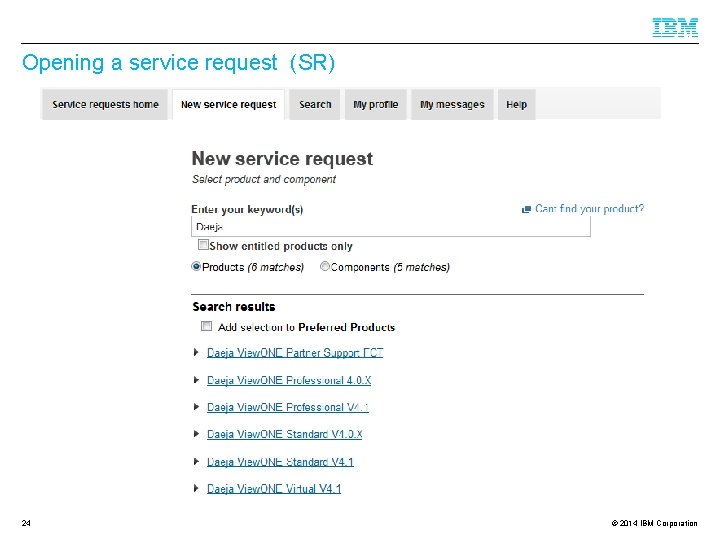Image resolution: width=720 pixels, height=540 pixels.
Task: Expand Daeja ViewONE Partner Support FCT arrow
Action: tap(196, 352)
